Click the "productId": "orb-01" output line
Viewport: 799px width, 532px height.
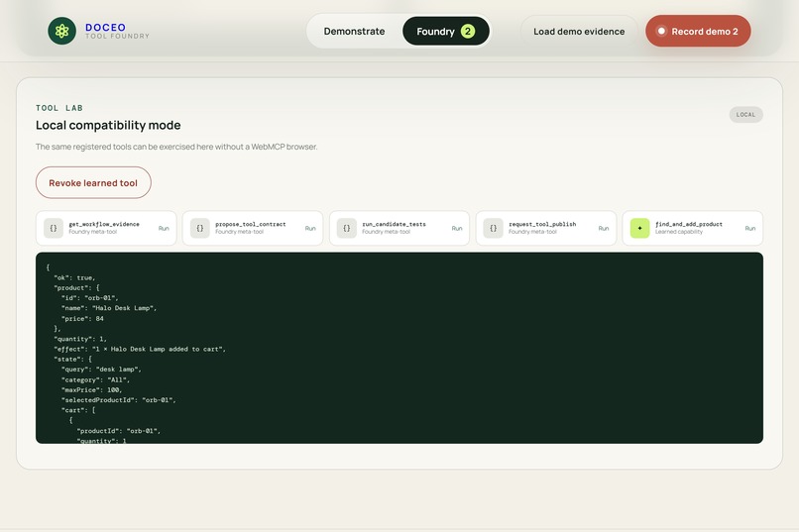119,431
